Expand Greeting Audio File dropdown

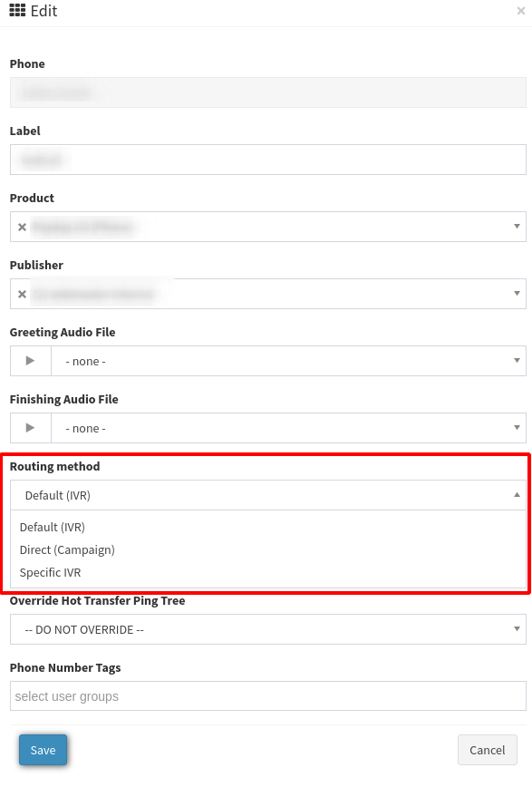(288, 361)
